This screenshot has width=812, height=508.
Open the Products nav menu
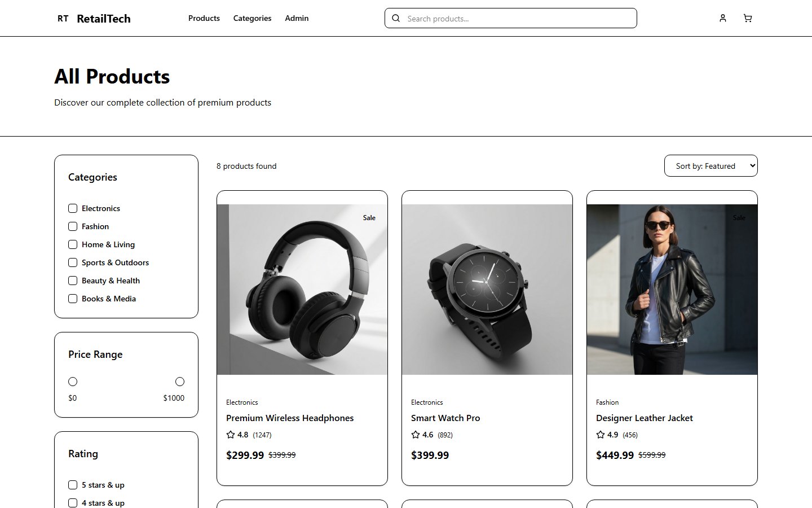[204, 18]
